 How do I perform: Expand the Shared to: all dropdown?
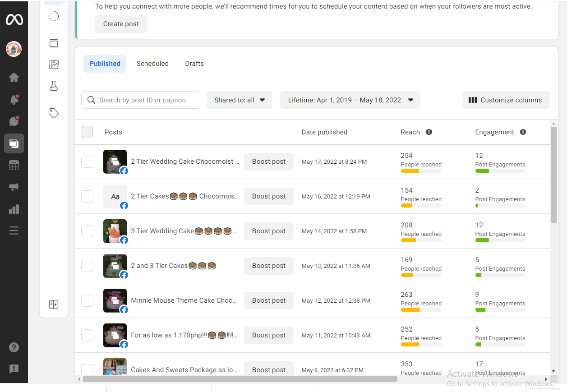(x=240, y=100)
